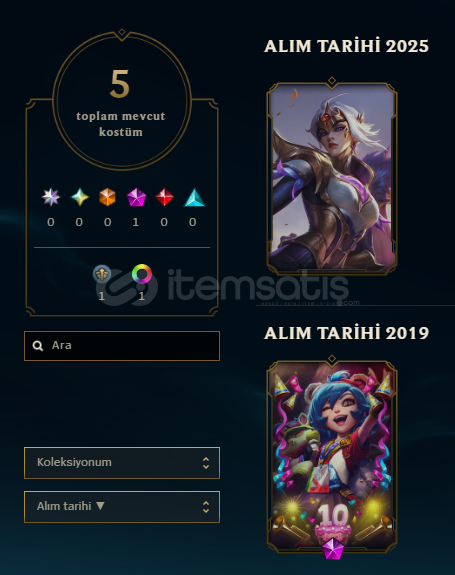Click the purple gem badge under the Annie card
The image size is (455, 575).
coord(333,549)
